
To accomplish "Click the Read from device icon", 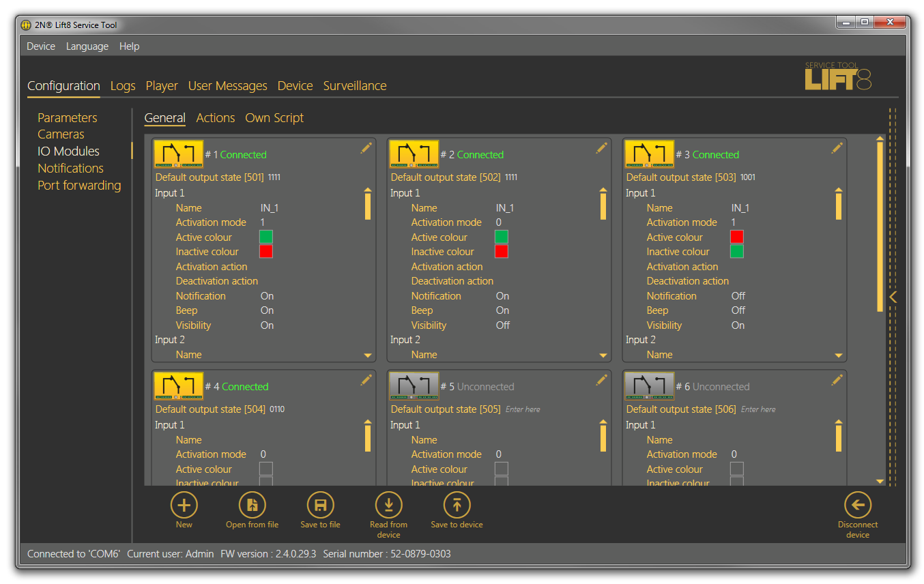I will (388, 506).
